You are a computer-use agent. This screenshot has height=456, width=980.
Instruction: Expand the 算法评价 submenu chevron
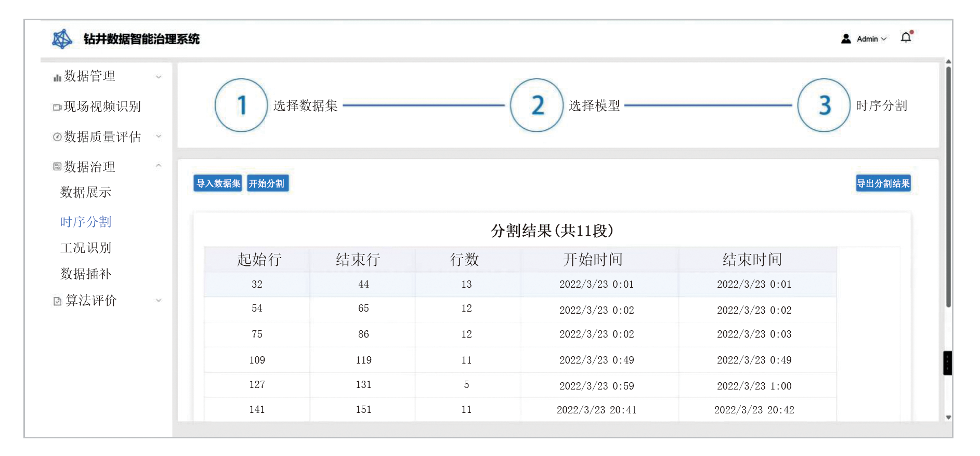pos(159,300)
